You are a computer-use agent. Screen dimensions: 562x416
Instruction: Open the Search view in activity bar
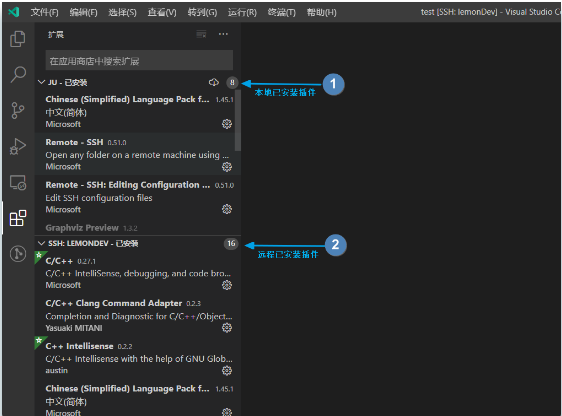click(x=18, y=75)
